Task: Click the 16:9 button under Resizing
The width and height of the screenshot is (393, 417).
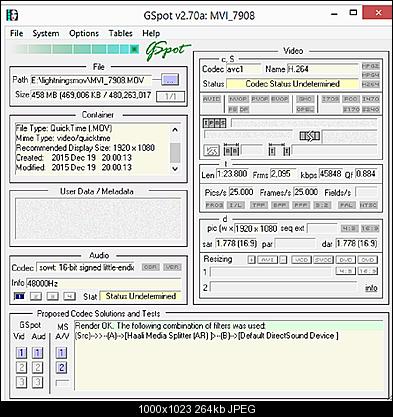Action: point(368,271)
